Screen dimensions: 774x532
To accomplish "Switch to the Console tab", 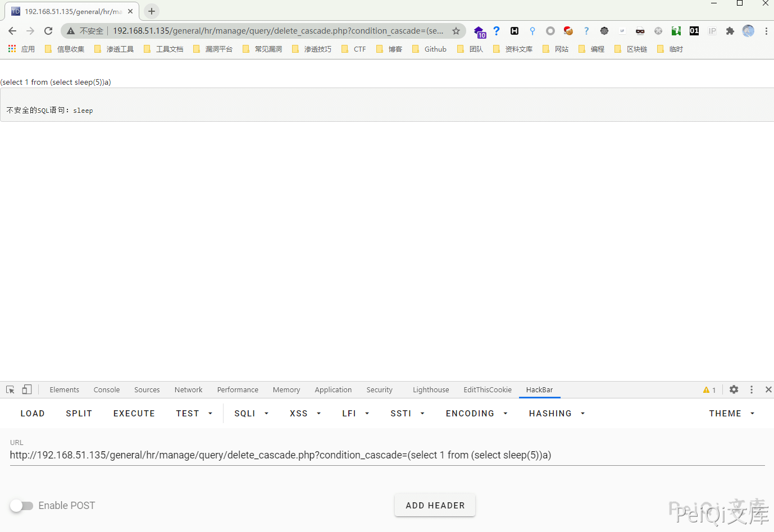I will pyautogui.click(x=107, y=389).
